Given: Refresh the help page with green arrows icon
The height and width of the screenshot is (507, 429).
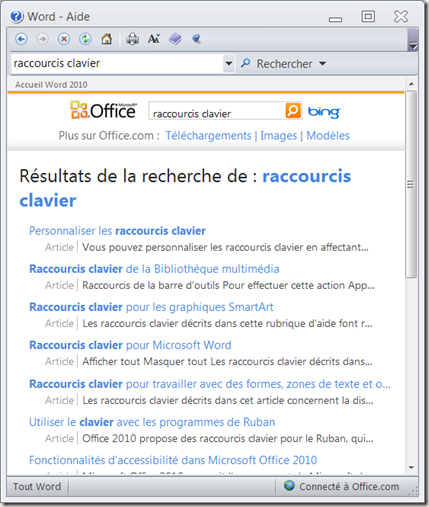Looking at the screenshot, I should (x=85, y=39).
